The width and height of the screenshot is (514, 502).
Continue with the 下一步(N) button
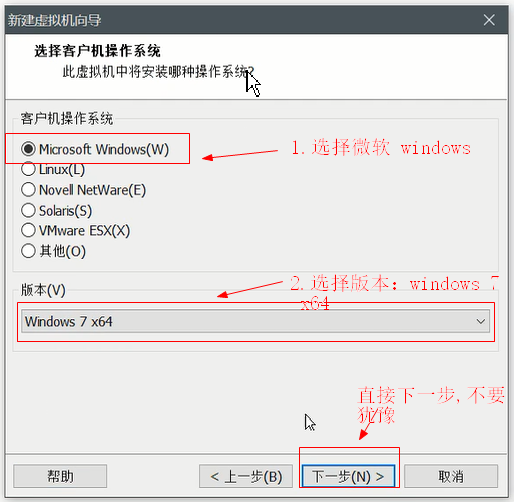tap(348, 476)
